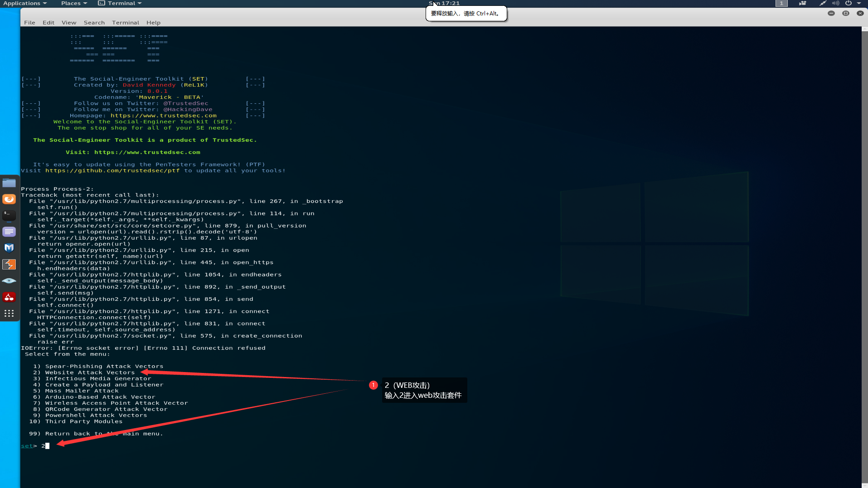Viewport: 868px width, 488px height.
Task: Click the terminal vertical scrollbar
Action: pyautogui.click(x=865, y=257)
